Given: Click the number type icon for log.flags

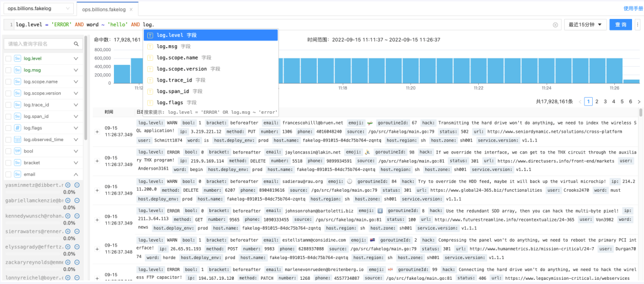Looking at the screenshot, I should 17,128.
